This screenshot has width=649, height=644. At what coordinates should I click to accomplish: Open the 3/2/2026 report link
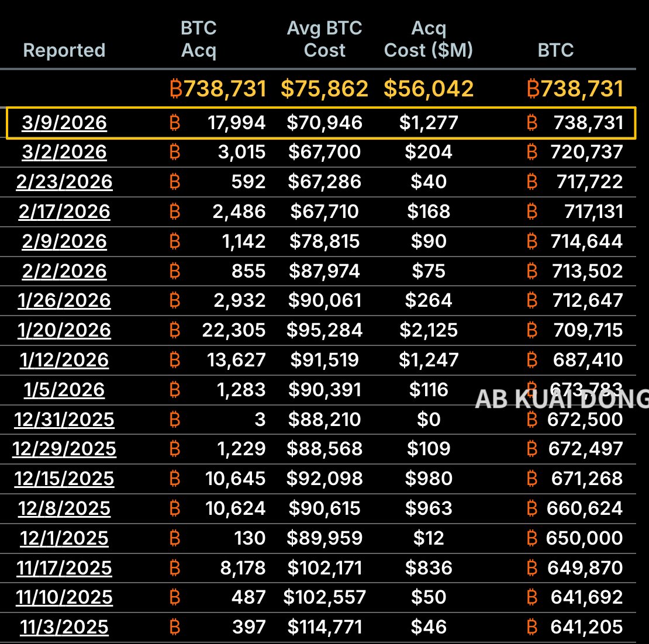[x=64, y=152]
